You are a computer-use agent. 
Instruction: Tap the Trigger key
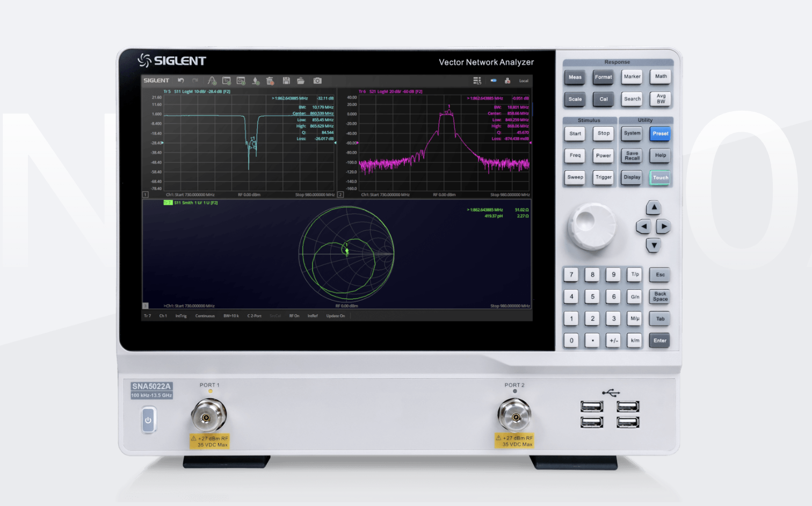point(604,177)
